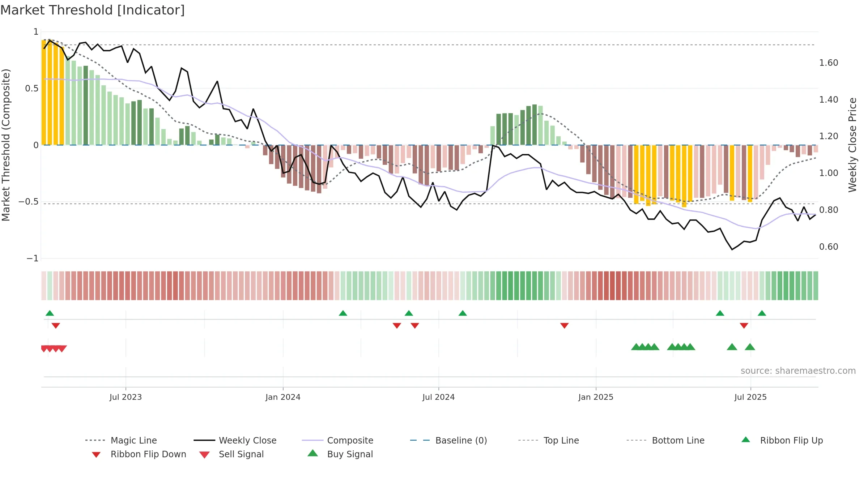Click the first ribbon flip up marker at chart start
The image size is (868, 488).
point(50,313)
